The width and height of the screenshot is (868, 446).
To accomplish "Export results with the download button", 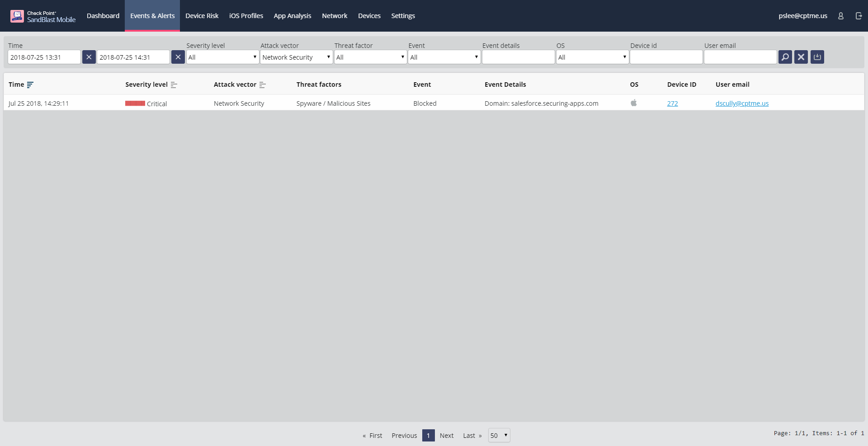I will pyautogui.click(x=817, y=57).
